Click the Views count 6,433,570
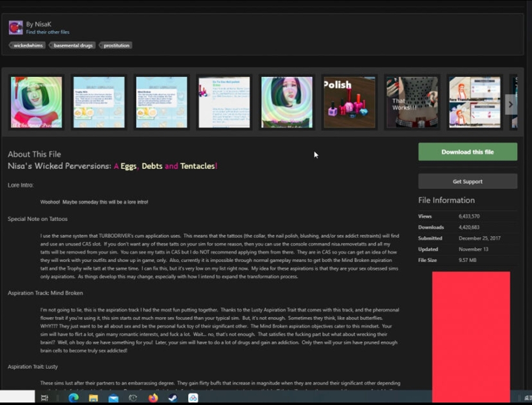The image size is (532, 405). tap(469, 216)
